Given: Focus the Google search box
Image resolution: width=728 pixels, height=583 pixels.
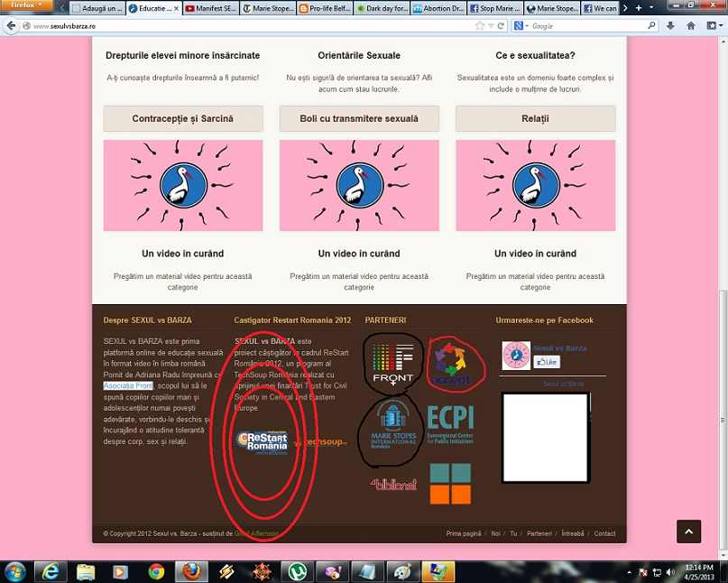Looking at the screenshot, I should 586,26.
